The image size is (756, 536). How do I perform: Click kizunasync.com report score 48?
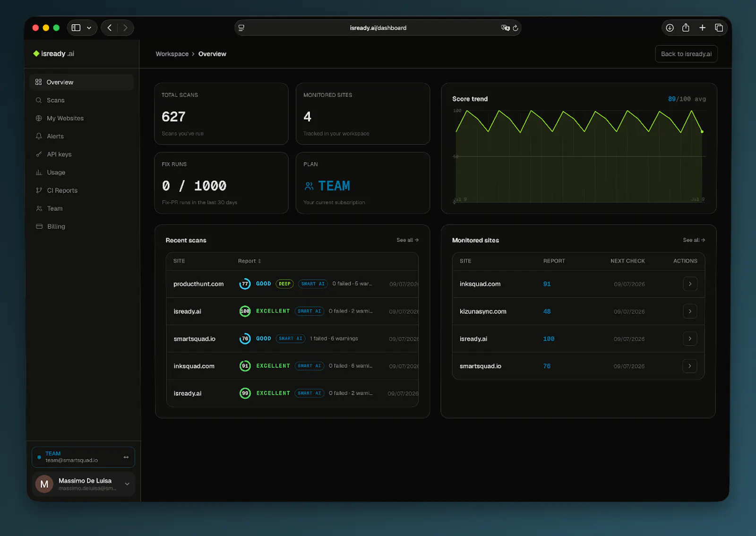(x=547, y=311)
